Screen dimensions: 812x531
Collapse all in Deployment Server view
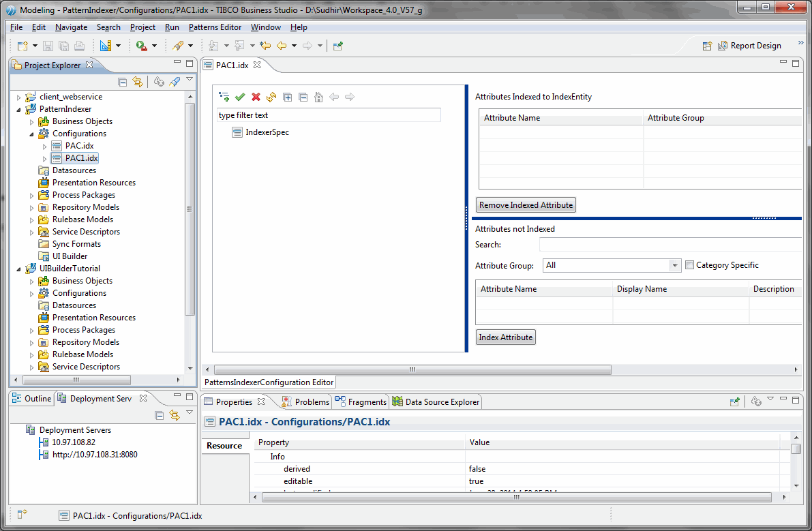(160, 415)
